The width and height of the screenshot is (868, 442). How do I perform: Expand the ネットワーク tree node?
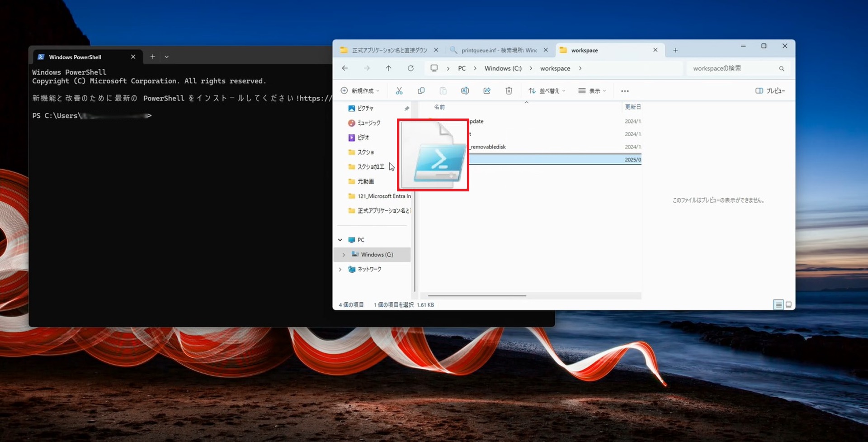click(x=340, y=270)
